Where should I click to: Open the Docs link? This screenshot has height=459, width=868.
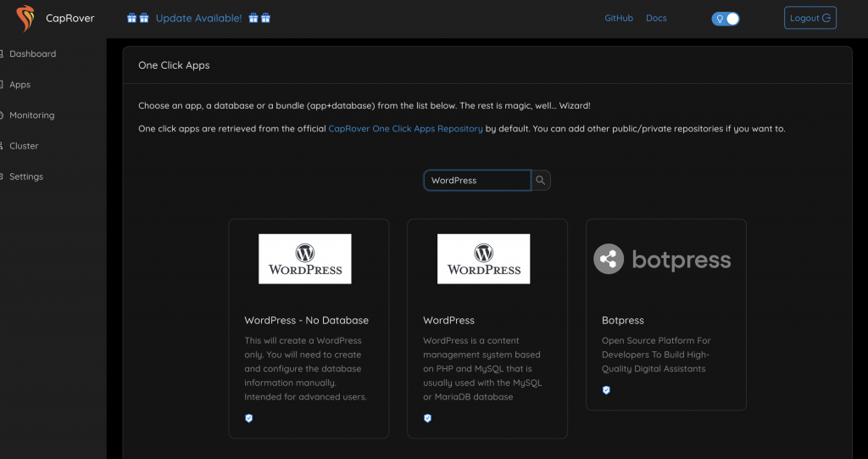[x=656, y=19]
